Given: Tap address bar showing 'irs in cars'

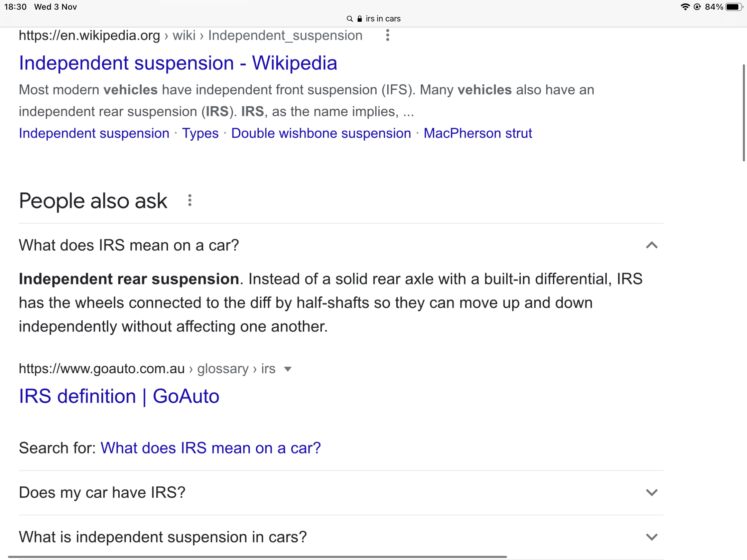Looking at the screenshot, I should [373, 19].
